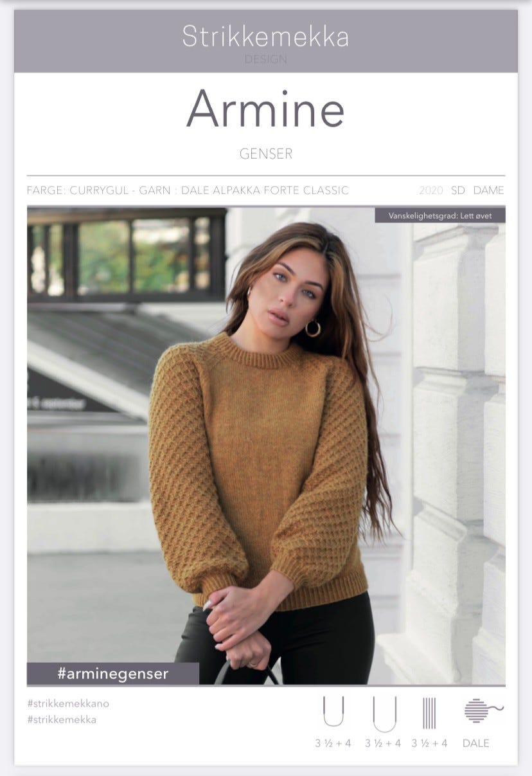Click the first 3 ½ + 4 needle size label
532x776 pixels.
point(333,743)
